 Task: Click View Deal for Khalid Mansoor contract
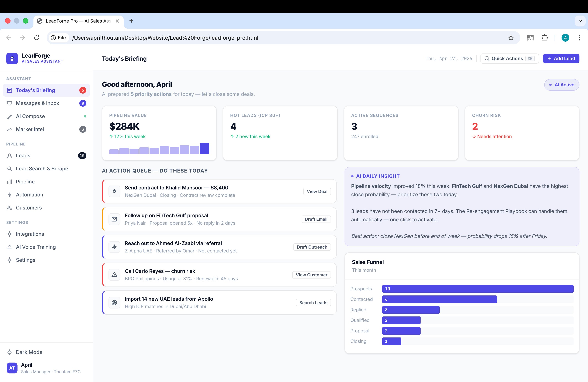[x=317, y=191]
